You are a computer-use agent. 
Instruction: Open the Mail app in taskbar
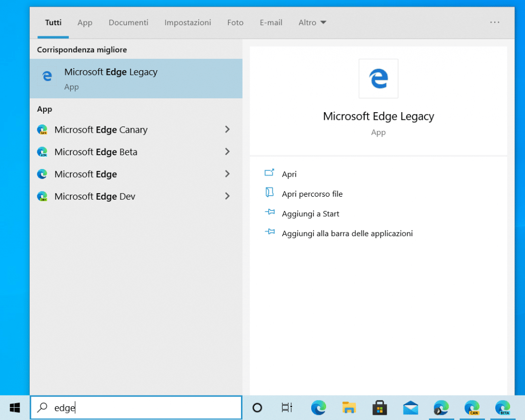pyautogui.click(x=411, y=408)
